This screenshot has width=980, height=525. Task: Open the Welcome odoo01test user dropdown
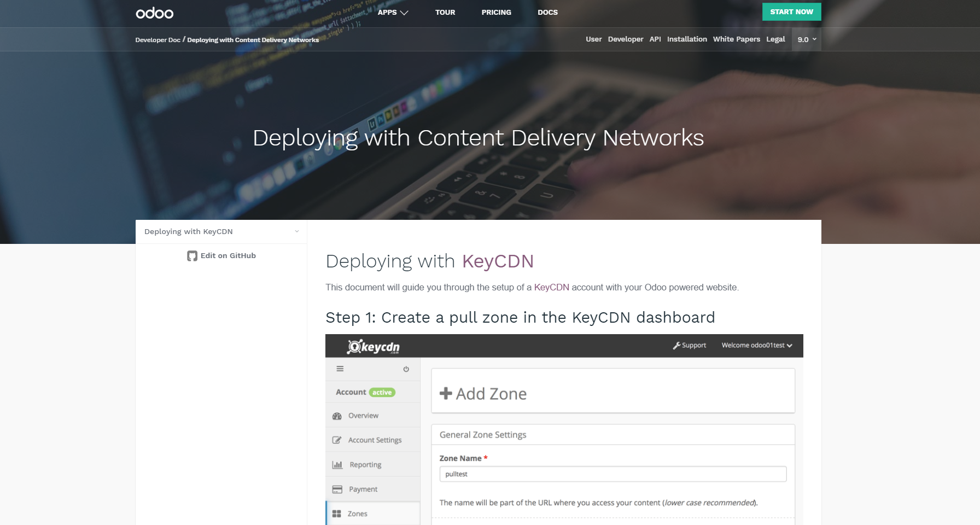(x=757, y=346)
